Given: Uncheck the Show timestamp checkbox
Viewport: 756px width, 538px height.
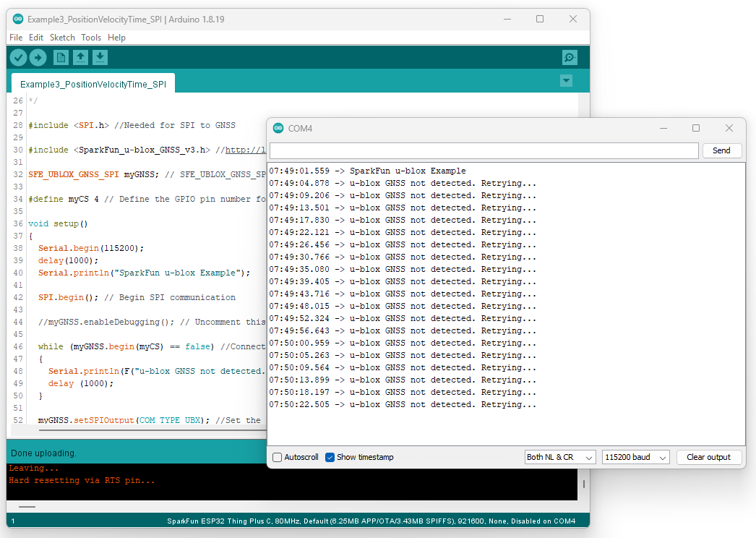Looking at the screenshot, I should click(x=330, y=457).
